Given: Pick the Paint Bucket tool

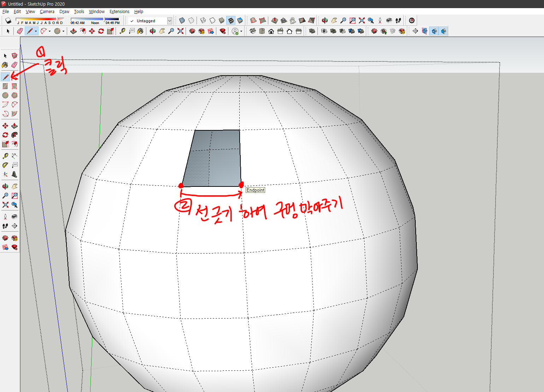Looking at the screenshot, I should tap(5, 65).
